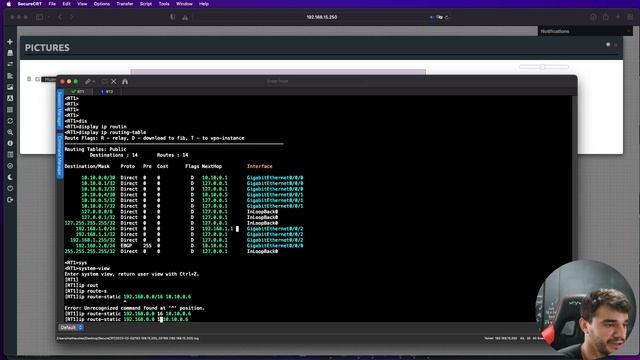
Task: Open the File menu
Action: tap(52, 4)
